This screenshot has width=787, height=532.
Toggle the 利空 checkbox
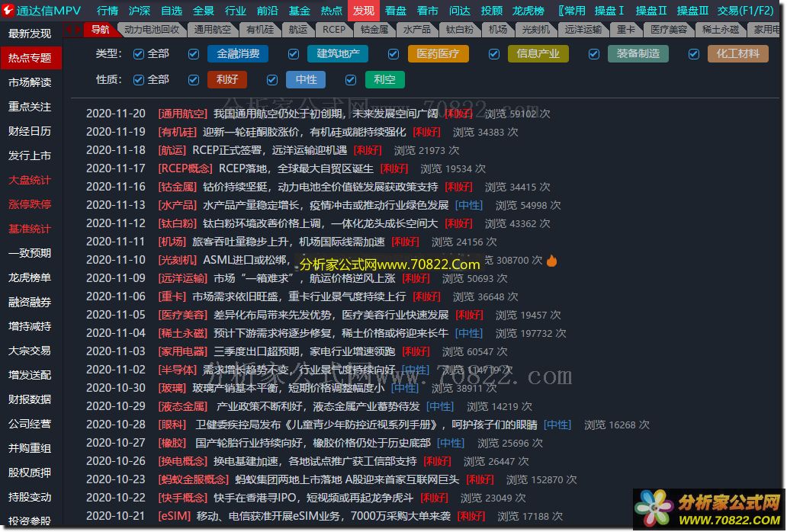coord(351,80)
